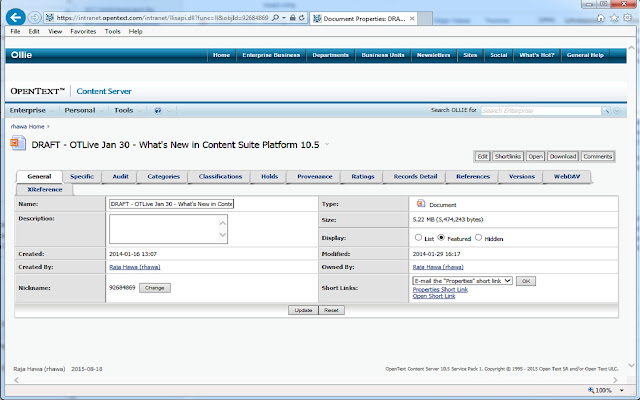The image size is (640, 400).
Task: Switch to the Records Detail tab
Action: click(415, 177)
